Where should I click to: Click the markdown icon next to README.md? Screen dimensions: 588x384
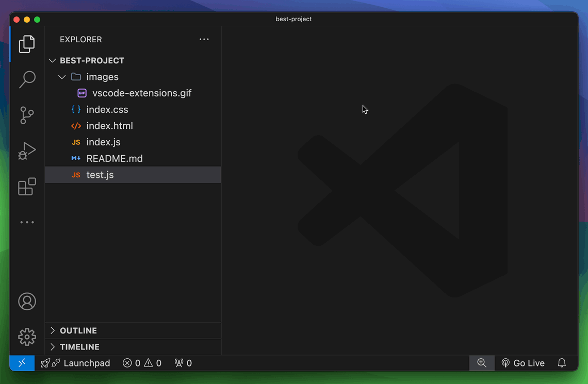coord(76,158)
